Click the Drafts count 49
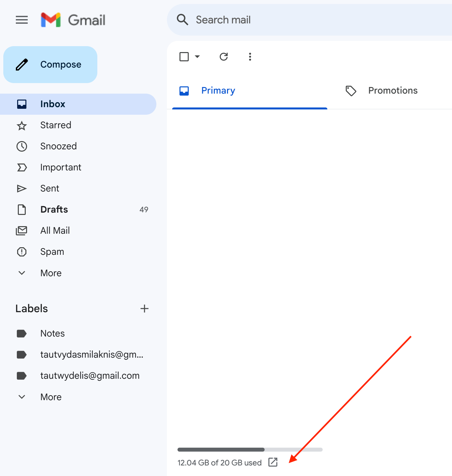The image size is (452, 476). (144, 210)
